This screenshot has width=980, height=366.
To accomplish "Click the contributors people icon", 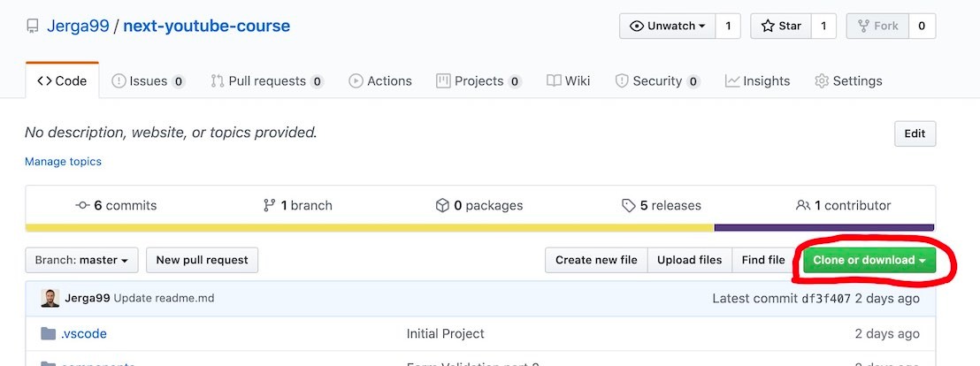I will [x=803, y=205].
